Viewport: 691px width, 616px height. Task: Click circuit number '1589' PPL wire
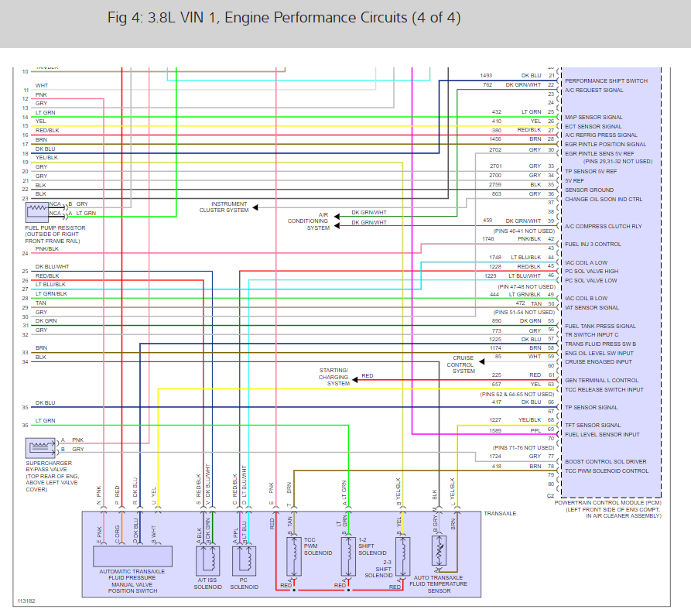click(495, 431)
